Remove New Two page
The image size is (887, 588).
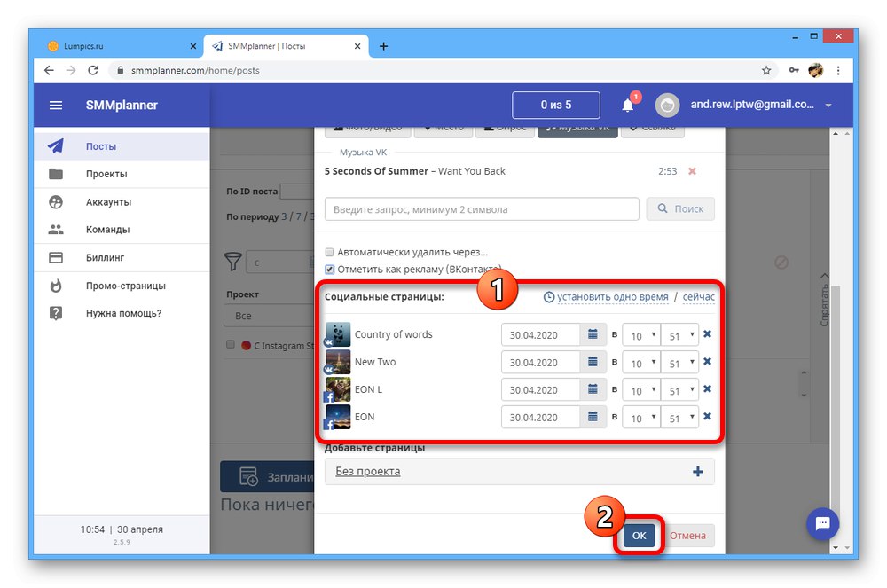[707, 361]
